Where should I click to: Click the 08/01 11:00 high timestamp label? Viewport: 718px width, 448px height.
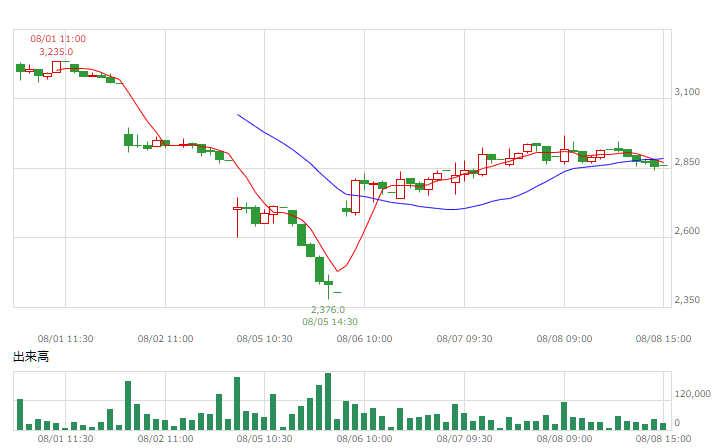coord(58,39)
